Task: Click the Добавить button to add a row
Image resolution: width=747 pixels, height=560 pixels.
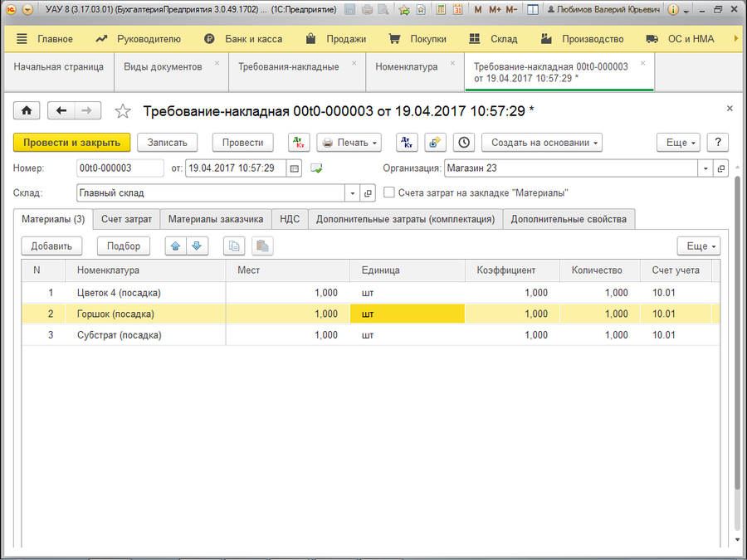Action: click(x=51, y=246)
